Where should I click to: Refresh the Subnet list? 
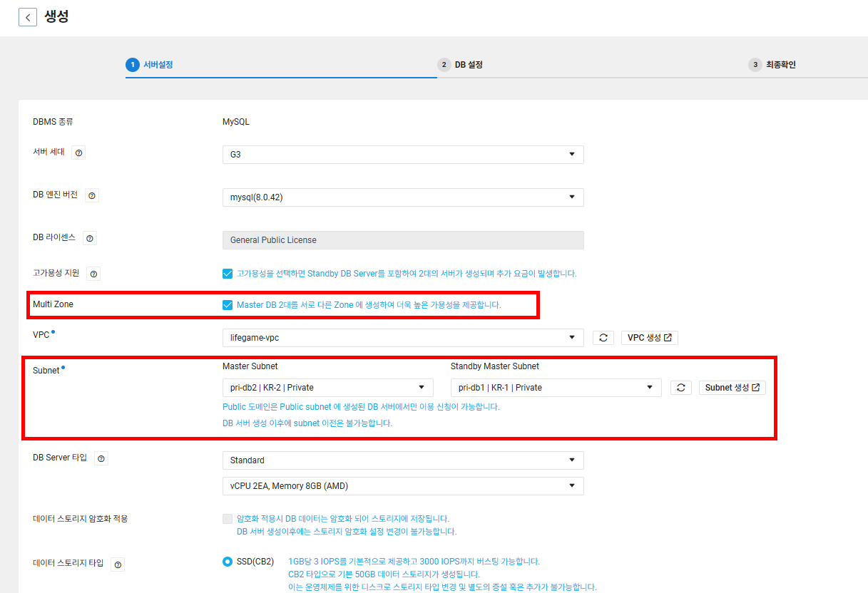(681, 388)
